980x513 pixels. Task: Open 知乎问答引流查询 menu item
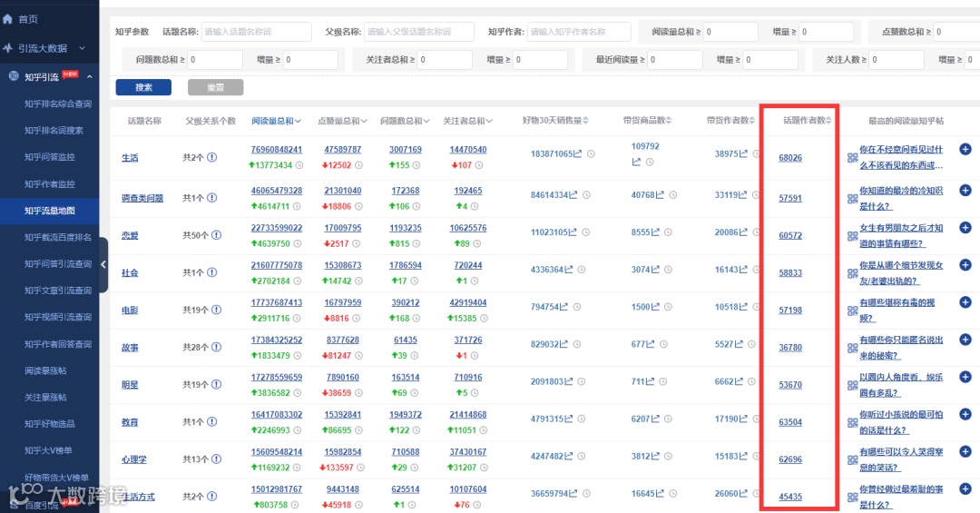[x=58, y=264]
